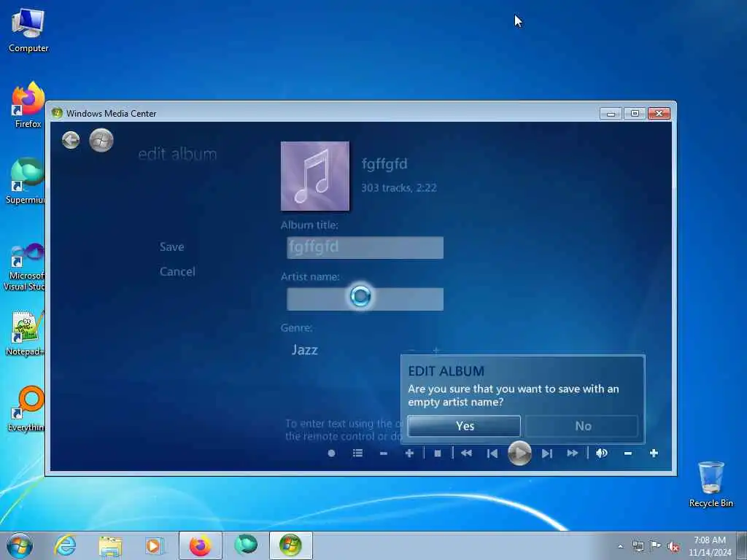Viewport: 747px width, 560px height.
Task: Open network status tray icon
Action: pos(638,547)
